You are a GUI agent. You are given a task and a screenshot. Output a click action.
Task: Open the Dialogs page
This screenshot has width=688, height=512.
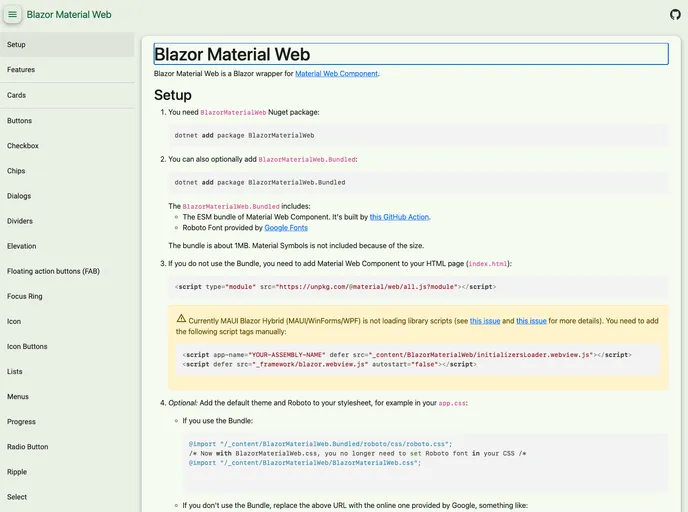pyautogui.click(x=19, y=196)
